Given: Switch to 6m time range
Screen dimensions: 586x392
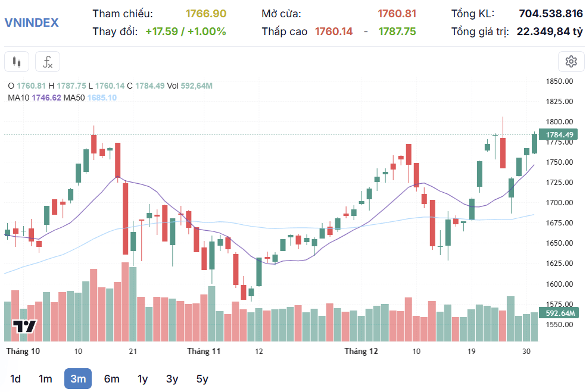Looking at the screenshot, I should pyautogui.click(x=112, y=378).
